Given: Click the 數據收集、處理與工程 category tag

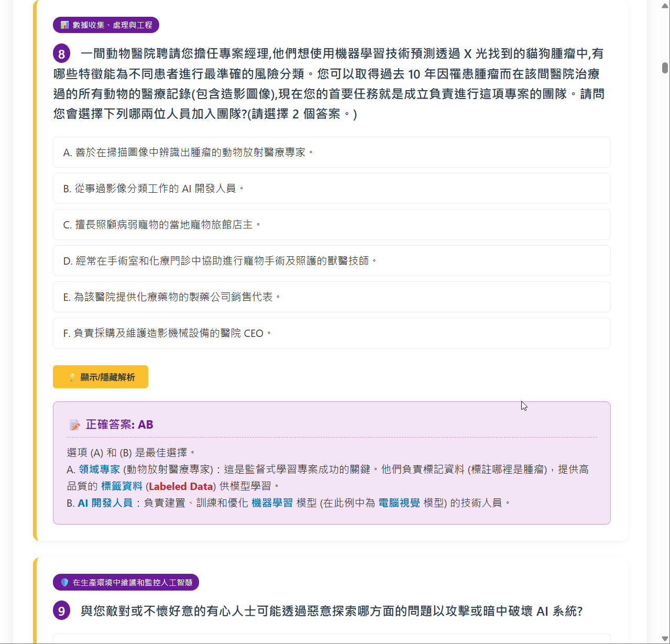Looking at the screenshot, I should [x=106, y=25].
